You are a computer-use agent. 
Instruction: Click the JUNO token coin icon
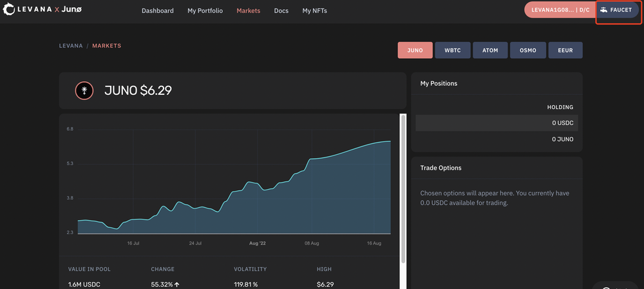point(84,90)
